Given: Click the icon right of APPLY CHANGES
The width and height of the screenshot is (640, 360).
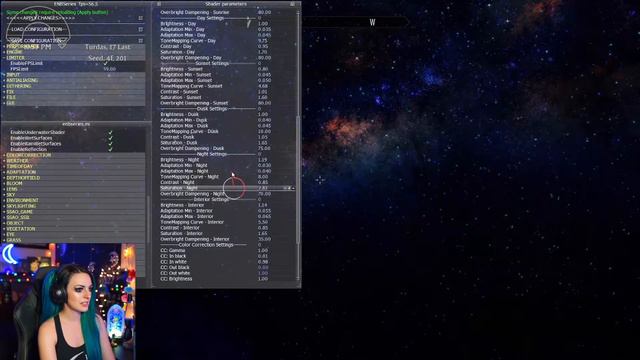Looking at the screenshot, I should 140,18.
